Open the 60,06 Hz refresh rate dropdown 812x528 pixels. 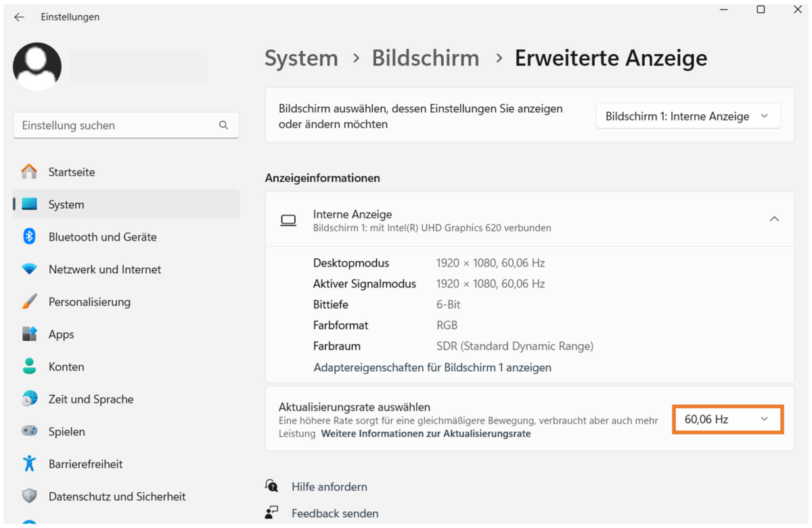pyautogui.click(x=727, y=419)
